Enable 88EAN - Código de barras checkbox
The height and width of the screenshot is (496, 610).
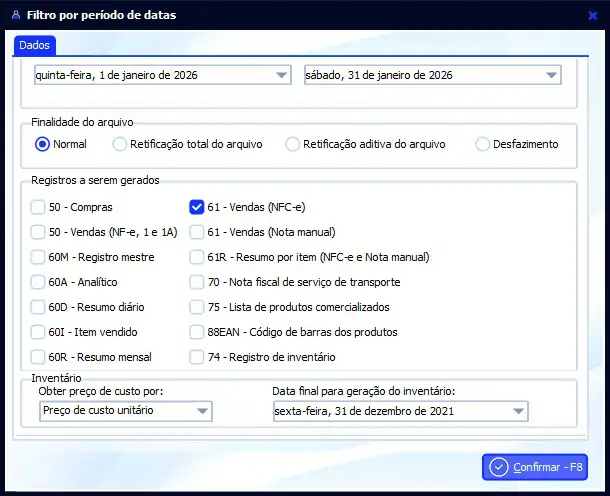[x=197, y=332]
